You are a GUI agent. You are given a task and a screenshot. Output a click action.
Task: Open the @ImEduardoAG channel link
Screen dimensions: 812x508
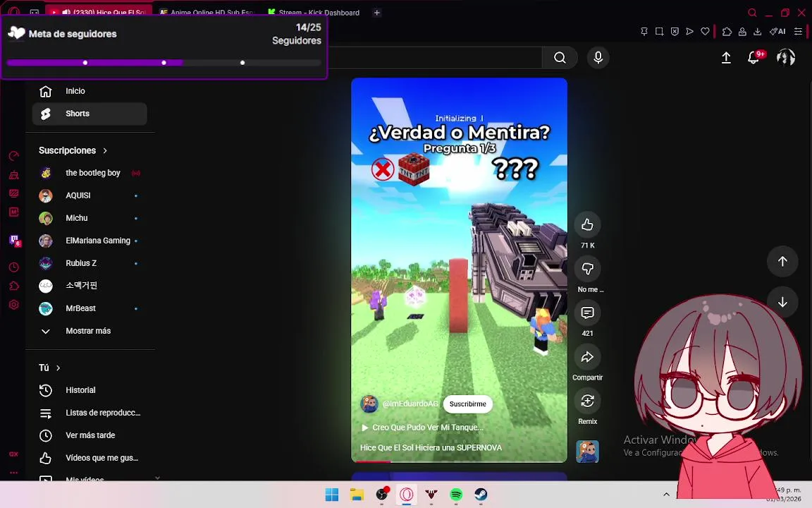click(410, 404)
